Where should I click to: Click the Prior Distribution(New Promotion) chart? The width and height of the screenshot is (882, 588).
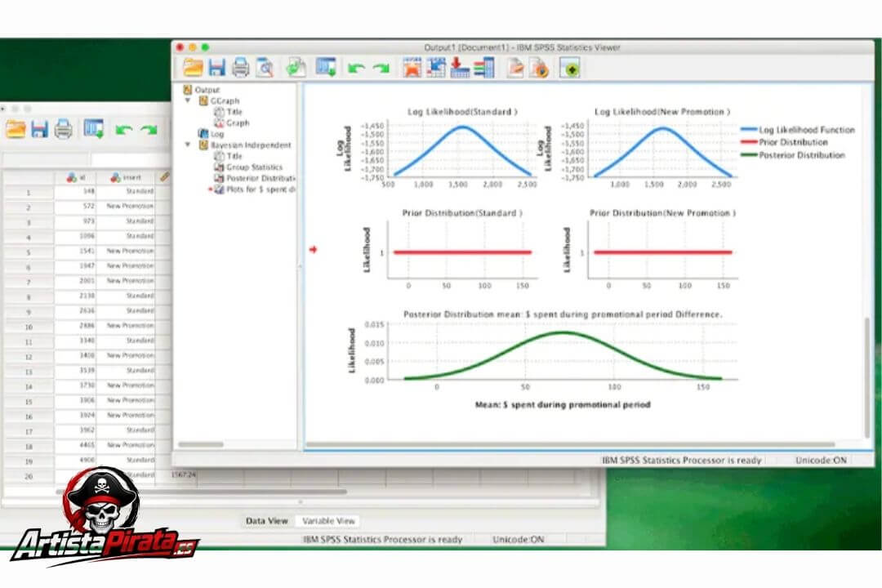(x=650, y=249)
